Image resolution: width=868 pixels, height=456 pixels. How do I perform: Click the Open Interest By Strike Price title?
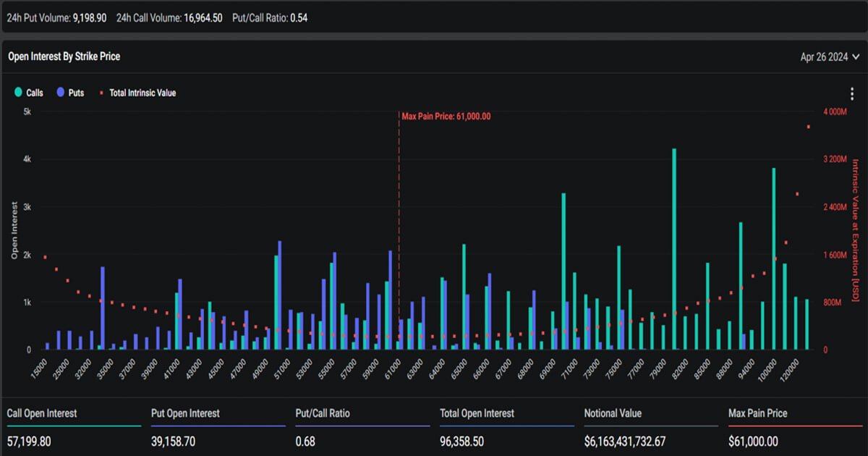click(x=64, y=56)
